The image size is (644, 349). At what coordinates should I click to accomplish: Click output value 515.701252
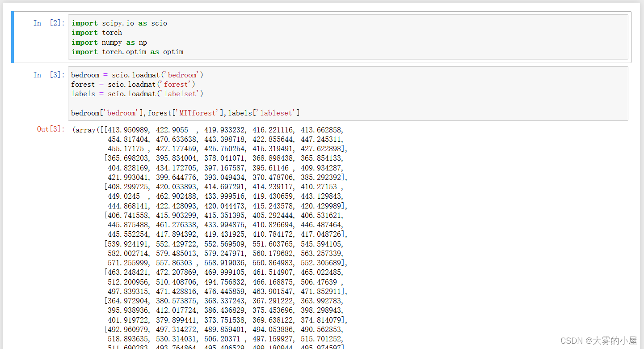pos(320,339)
